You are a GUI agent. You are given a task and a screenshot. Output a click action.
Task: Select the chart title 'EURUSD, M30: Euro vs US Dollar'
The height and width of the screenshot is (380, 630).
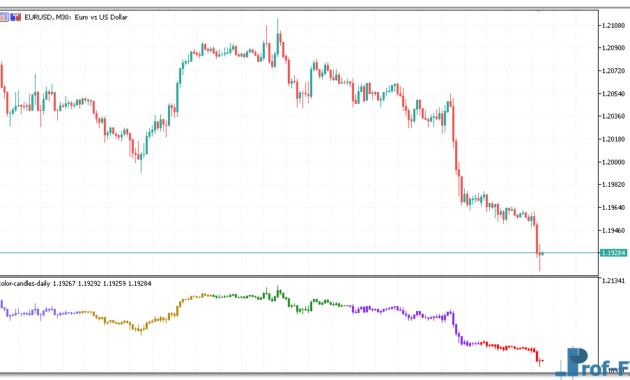pyautogui.click(x=76, y=17)
